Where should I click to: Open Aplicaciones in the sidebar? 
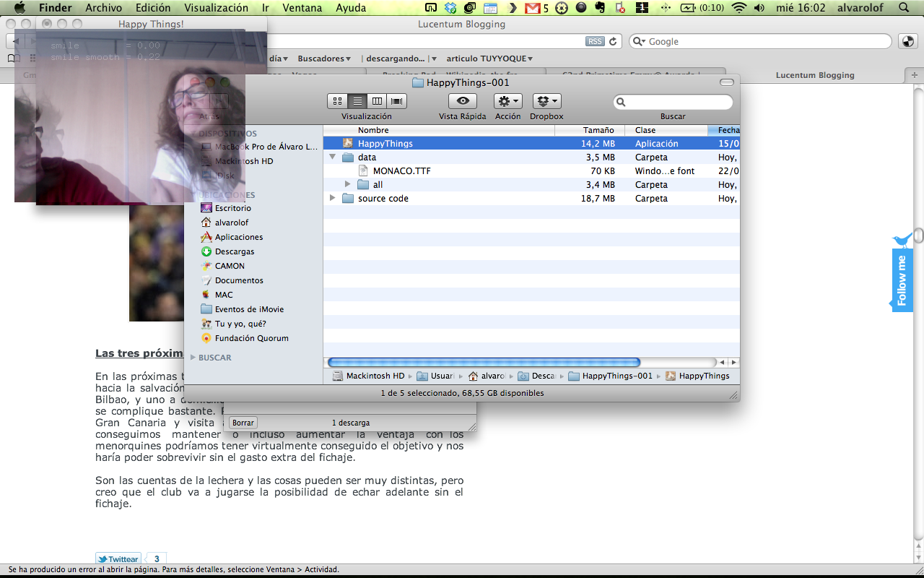click(238, 237)
